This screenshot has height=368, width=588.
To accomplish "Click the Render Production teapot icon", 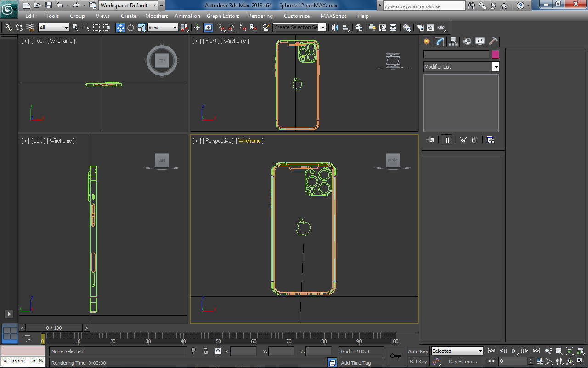I will [x=441, y=28].
